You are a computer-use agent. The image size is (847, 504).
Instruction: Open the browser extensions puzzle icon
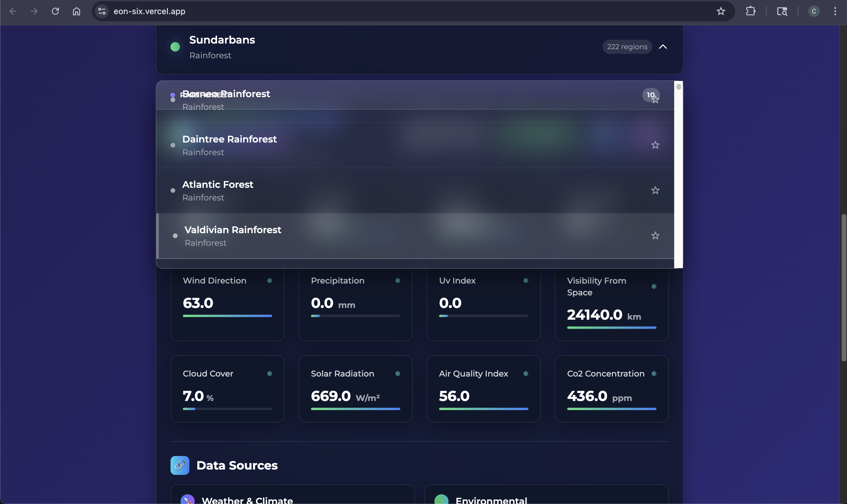pos(750,11)
